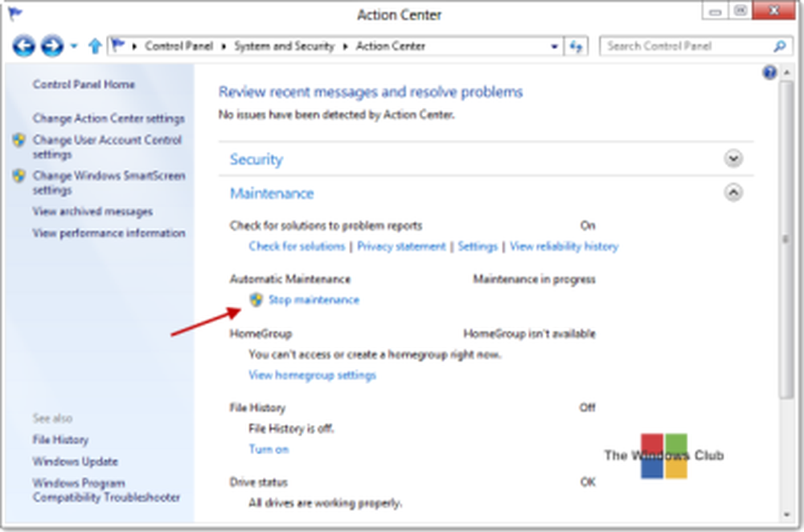Screen dimensions: 804x532
Task: Turn on File History
Action: [x=269, y=449]
